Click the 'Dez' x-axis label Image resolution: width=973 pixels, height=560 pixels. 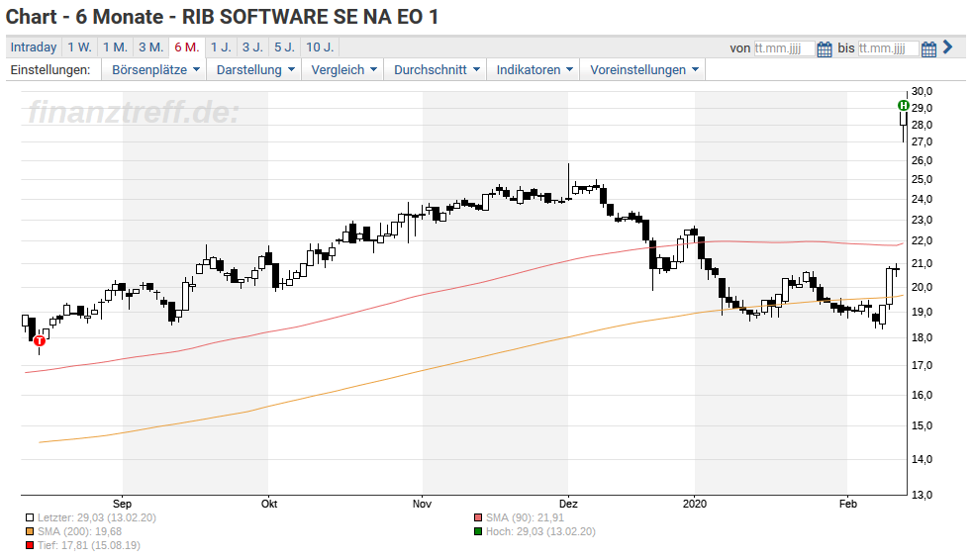(x=568, y=505)
